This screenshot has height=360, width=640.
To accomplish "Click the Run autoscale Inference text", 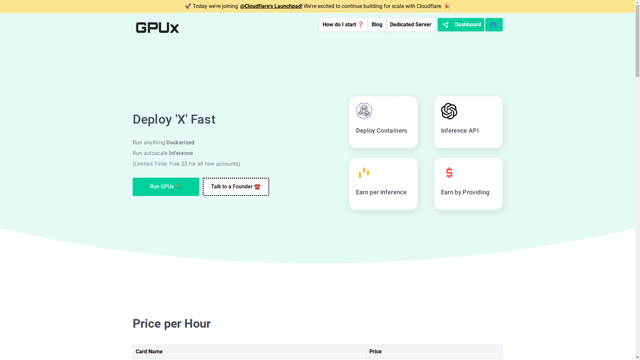I will [x=163, y=153].
